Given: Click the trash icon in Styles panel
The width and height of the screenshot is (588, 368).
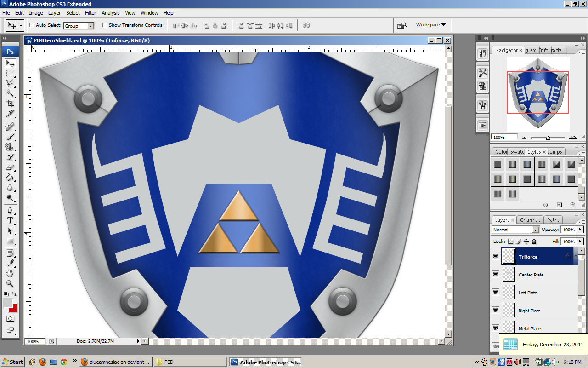Looking at the screenshot, I should point(572,205).
